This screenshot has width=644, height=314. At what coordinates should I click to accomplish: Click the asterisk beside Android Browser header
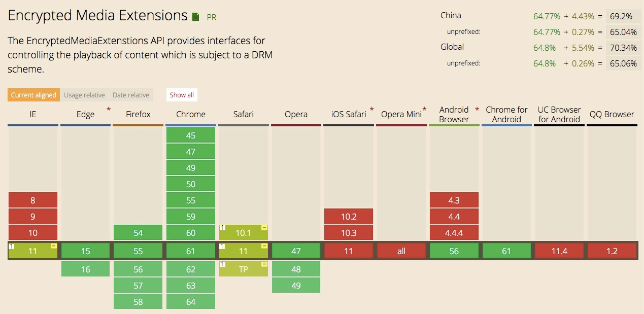coord(477,110)
